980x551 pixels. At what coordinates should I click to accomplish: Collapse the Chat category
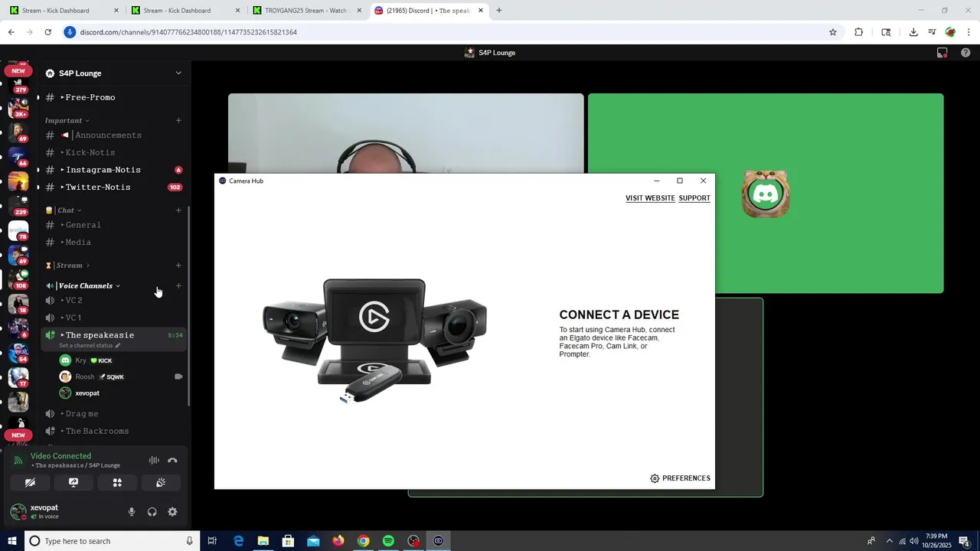[x=64, y=210]
